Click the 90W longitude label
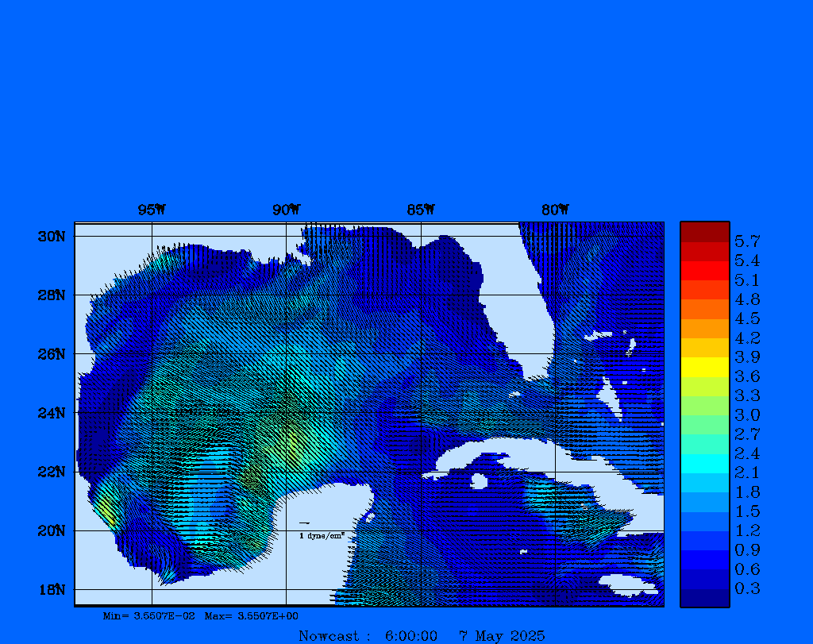 (x=286, y=210)
